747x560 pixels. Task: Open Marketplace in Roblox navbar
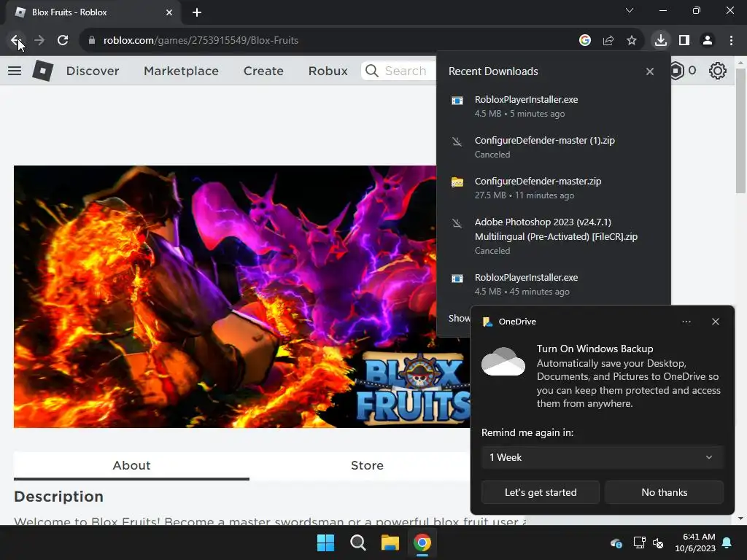click(x=181, y=71)
